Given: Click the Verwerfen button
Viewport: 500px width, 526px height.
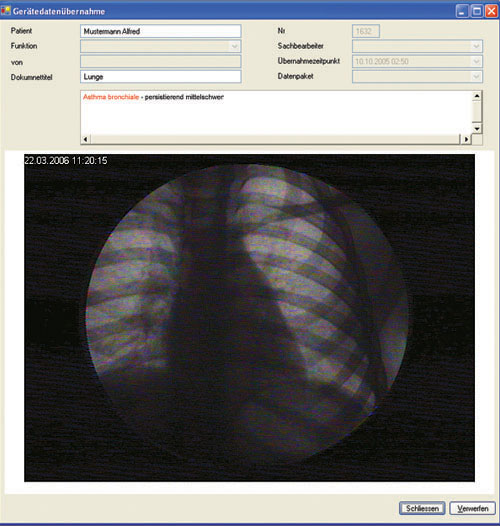Looking at the screenshot, I should coord(472,509).
